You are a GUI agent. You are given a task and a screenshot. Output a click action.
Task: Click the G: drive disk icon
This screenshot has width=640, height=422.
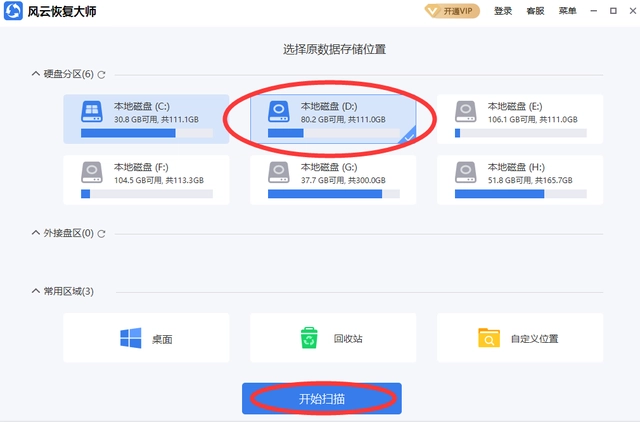click(x=279, y=173)
